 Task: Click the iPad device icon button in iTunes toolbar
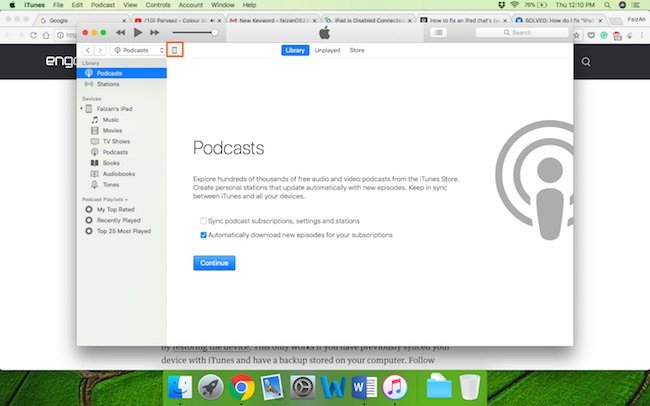[x=175, y=50]
